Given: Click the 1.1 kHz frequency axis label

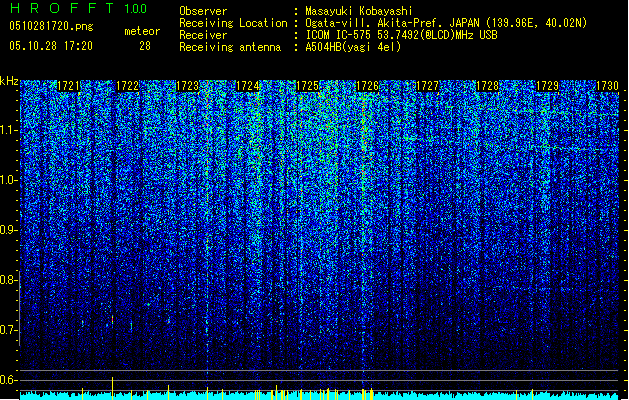Looking at the screenshot, I should (9, 130).
